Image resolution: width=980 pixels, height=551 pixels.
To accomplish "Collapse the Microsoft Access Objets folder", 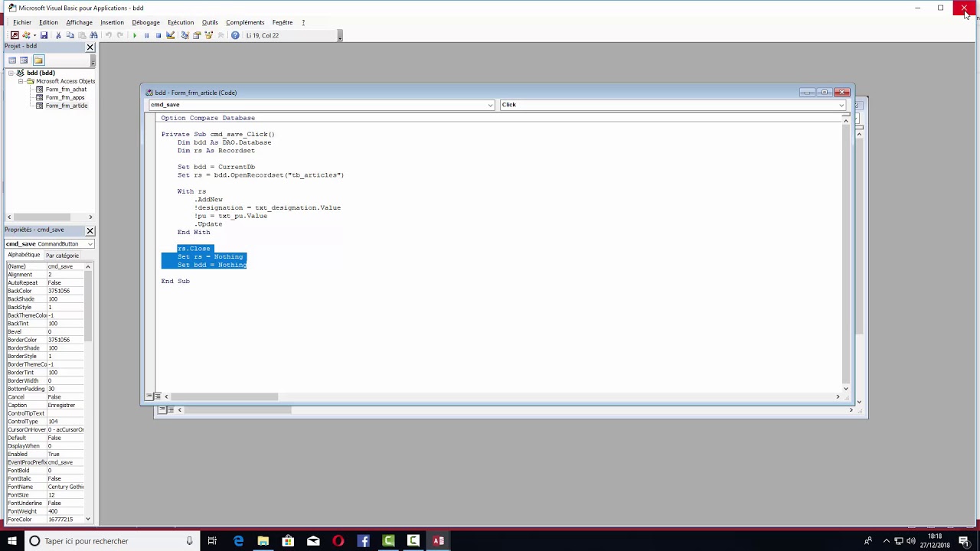I will (21, 81).
